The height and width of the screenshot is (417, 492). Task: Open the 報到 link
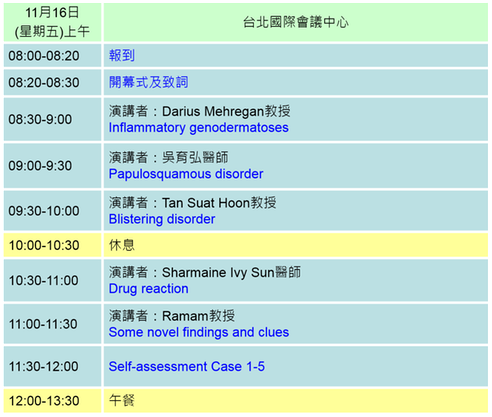122,55
